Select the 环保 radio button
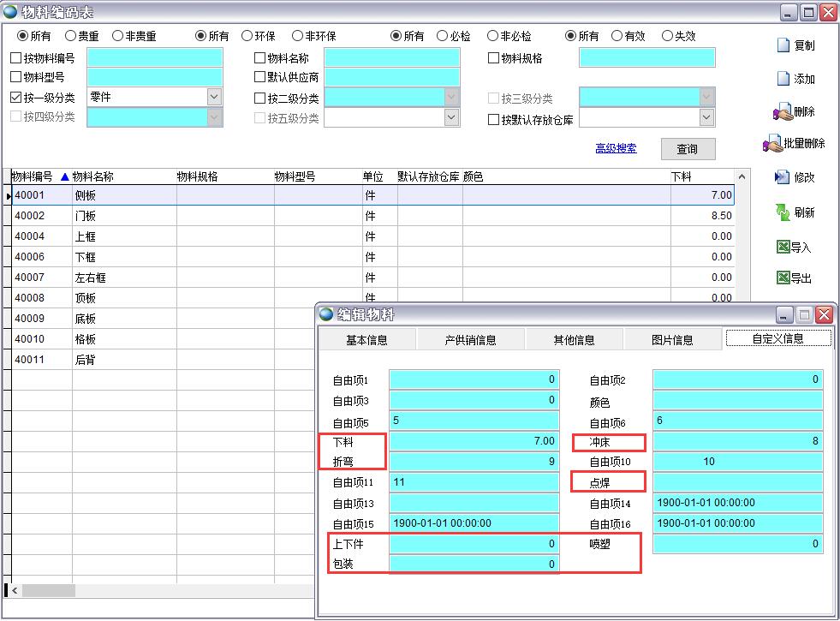Screen dimensions: 840x621 point(247,36)
